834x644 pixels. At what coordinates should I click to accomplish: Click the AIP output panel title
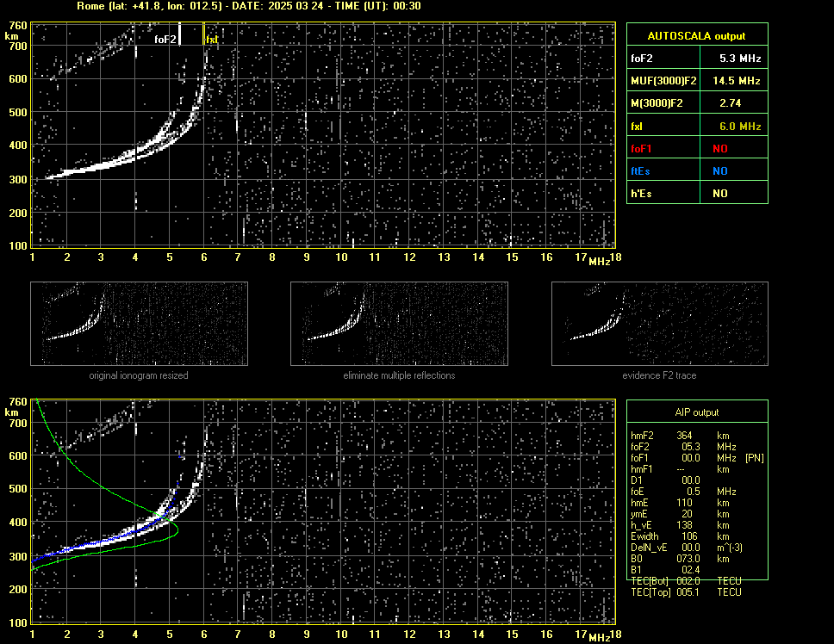point(697,412)
